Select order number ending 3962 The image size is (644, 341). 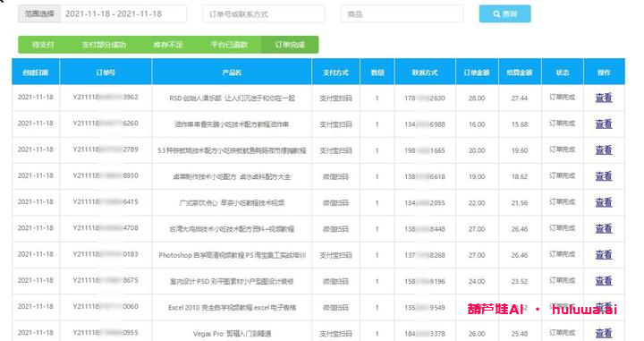point(106,97)
